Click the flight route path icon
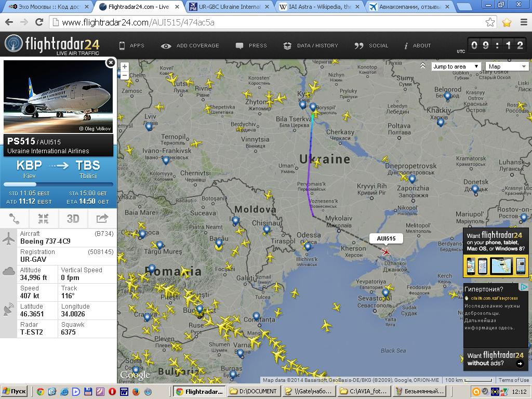The width and height of the screenshot is (532, 399). pyautogui.click(x=15, y=218)
